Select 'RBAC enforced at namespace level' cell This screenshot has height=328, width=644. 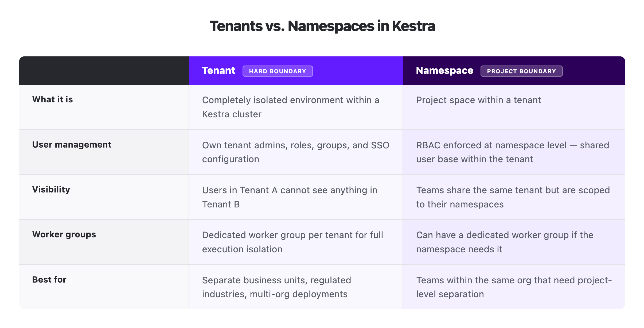coord(514,152)
